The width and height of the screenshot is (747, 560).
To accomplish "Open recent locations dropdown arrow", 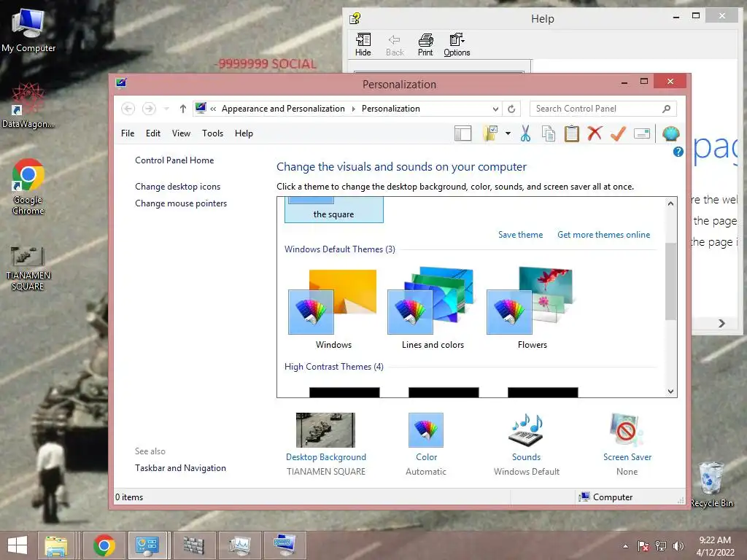I will tap(166, 109).
